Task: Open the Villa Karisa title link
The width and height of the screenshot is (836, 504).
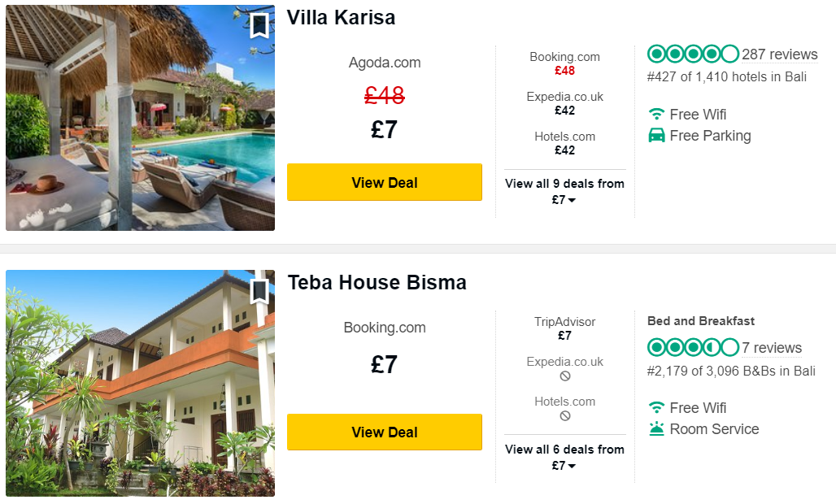Action: (342, 18)
